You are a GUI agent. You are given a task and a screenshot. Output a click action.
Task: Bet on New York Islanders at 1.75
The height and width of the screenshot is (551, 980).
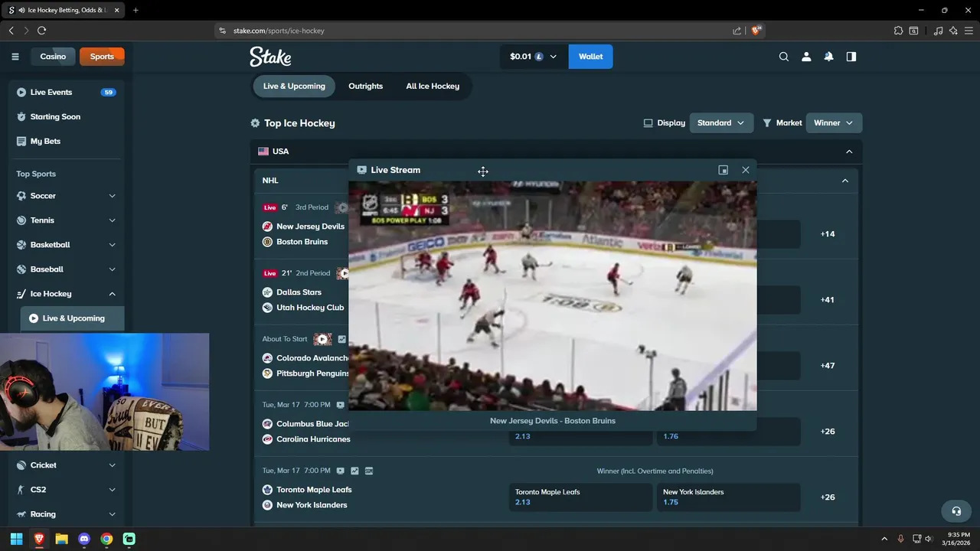point(728,497)
